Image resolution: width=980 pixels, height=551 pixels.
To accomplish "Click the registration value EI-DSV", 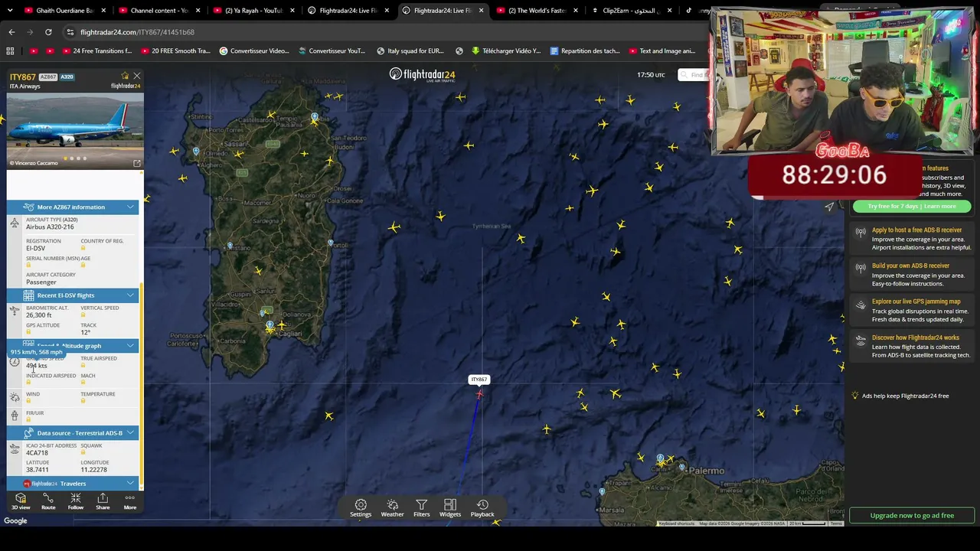I will coord(35,248).
